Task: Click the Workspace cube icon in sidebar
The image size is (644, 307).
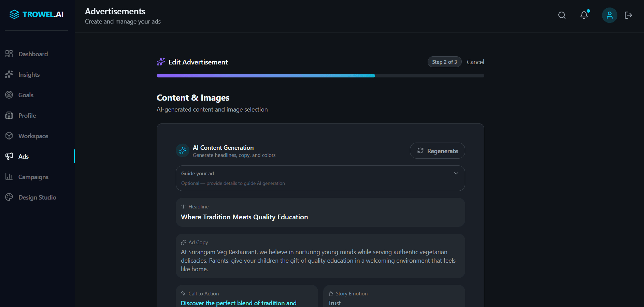Action: pyautogui.click(x=9, y=136)
